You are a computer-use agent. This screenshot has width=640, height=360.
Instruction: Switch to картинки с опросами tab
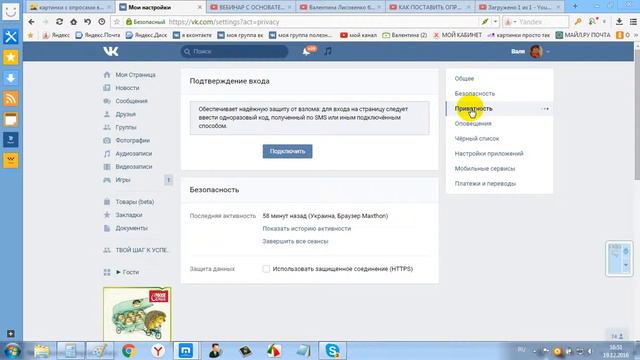[x=71, y=7]
